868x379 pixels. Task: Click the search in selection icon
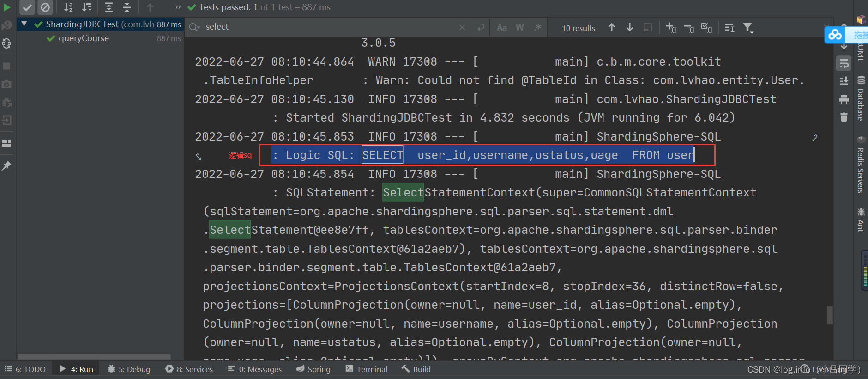coord(648,28)
